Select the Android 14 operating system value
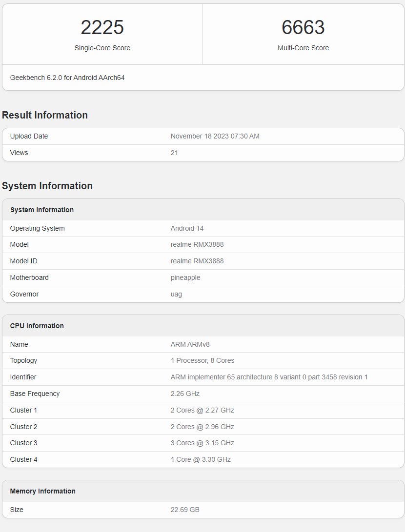 point(187,228)
